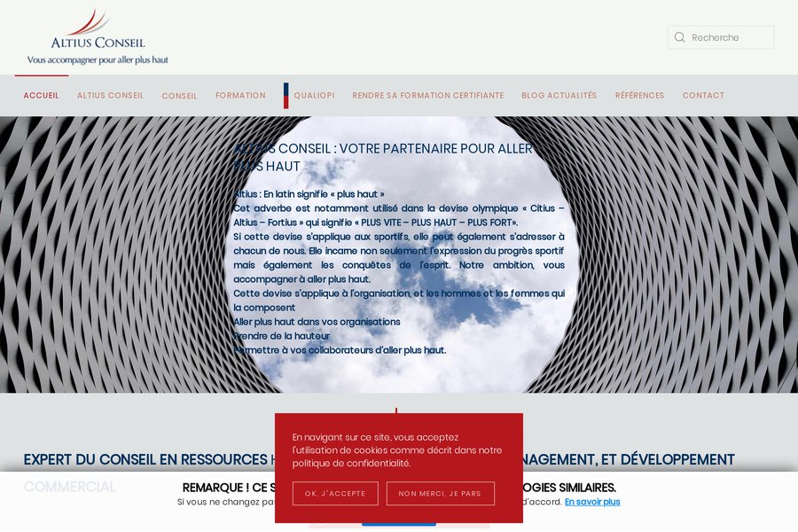This screenshot has width=798, height=532.
Task: Open the Blog Actualités menu item
Action: [x=559, y=95]
